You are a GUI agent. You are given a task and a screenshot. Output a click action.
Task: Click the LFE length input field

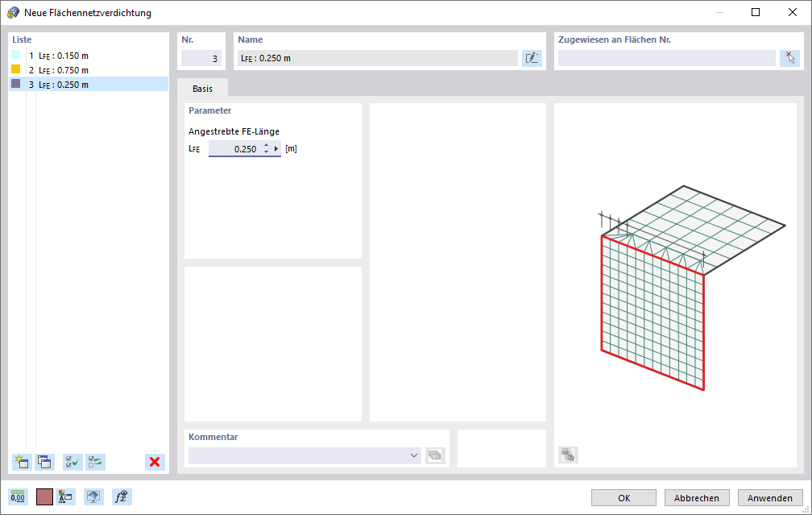coord(234,148)
